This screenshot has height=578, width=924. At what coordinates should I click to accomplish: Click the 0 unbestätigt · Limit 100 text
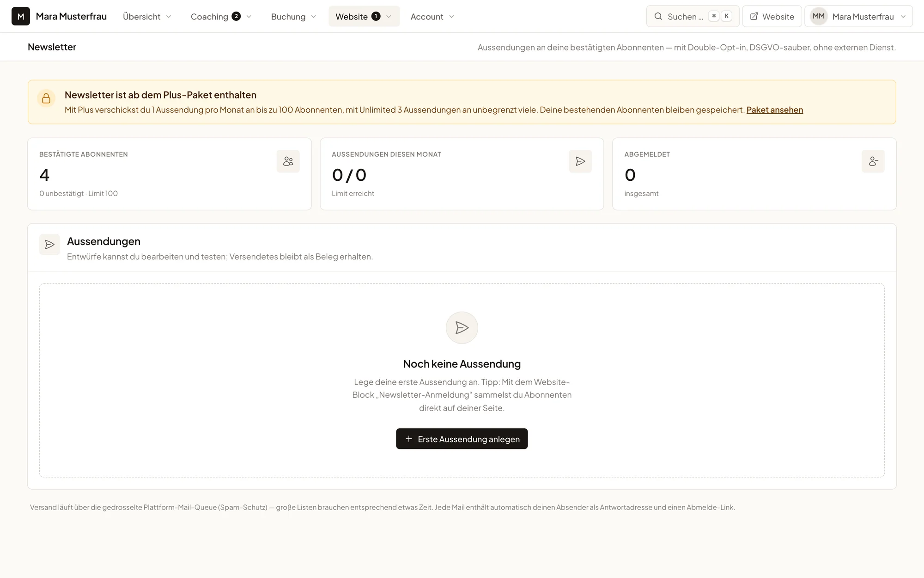coord(79,193)
